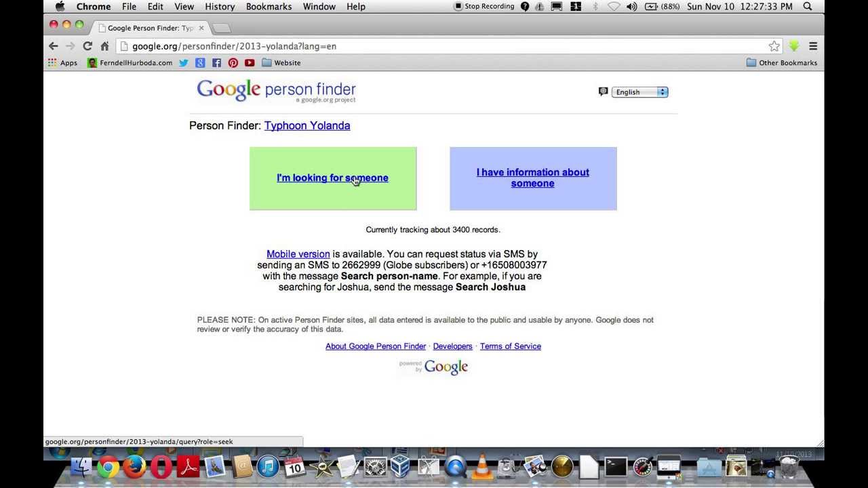868x488 pixels.
Task: Click the speech bubble language icon
Action: pyautogui.click(x=603, y=91)
